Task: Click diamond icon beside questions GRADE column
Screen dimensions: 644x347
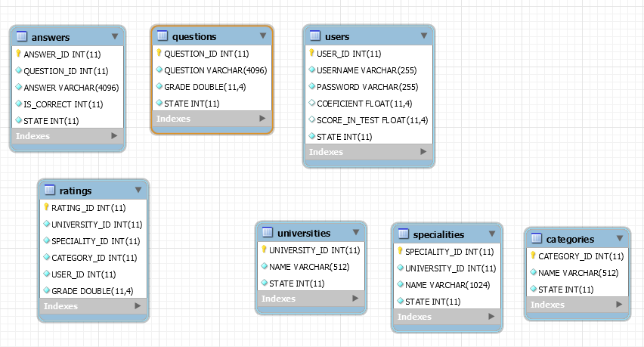Action: click(159, 86)
